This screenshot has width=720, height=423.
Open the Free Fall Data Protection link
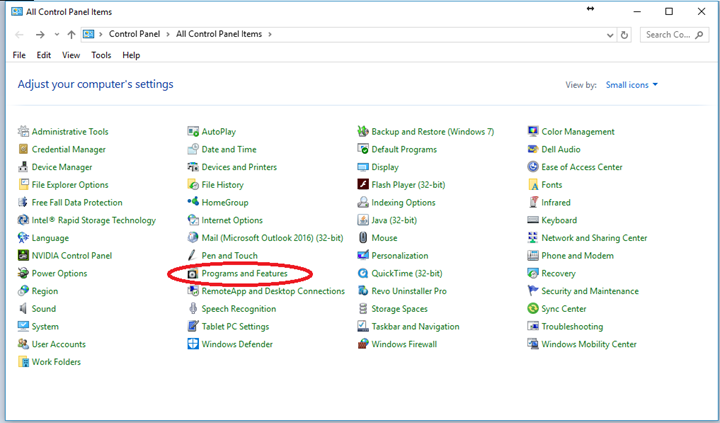point(77,202)
